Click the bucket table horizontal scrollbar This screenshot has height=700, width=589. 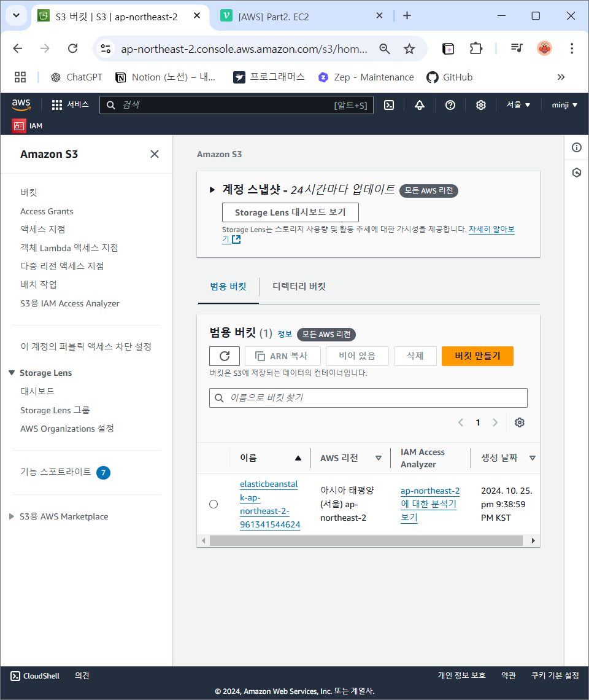pyautogui.click(x=366, y=540)
